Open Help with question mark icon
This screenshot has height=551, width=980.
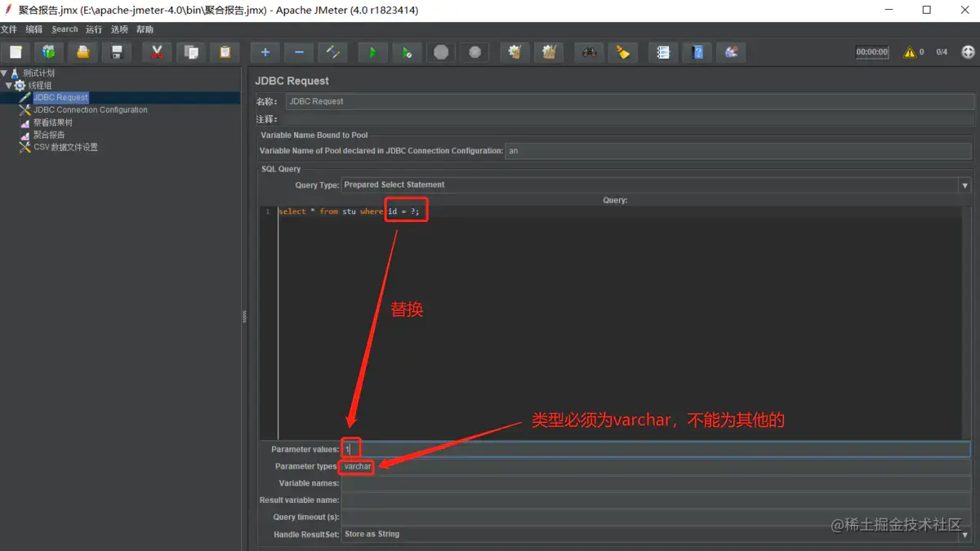pos(697,52)
